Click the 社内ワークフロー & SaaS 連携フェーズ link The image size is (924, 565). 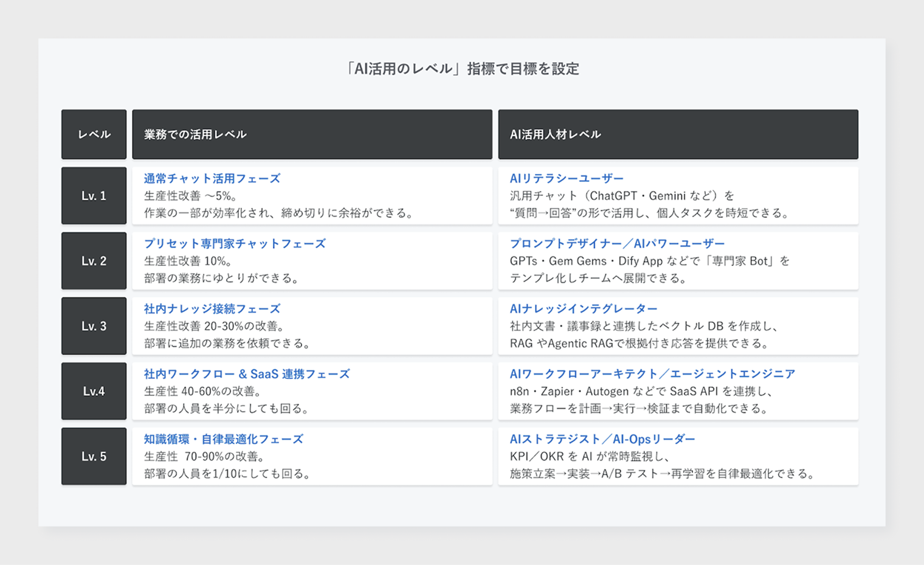[246, 374]
